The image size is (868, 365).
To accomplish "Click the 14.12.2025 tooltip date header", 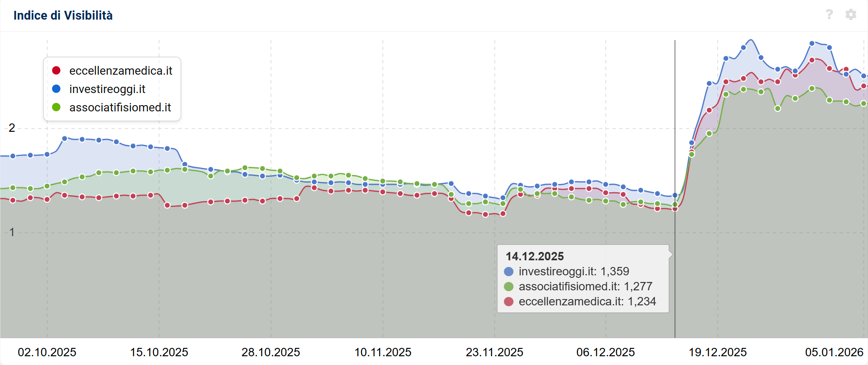I will tap(534, 256).
